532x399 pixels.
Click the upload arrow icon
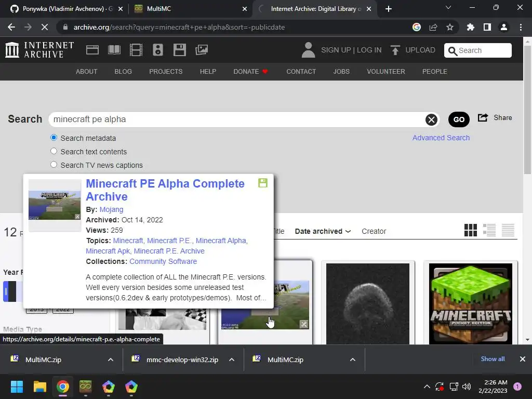(395, 50)
